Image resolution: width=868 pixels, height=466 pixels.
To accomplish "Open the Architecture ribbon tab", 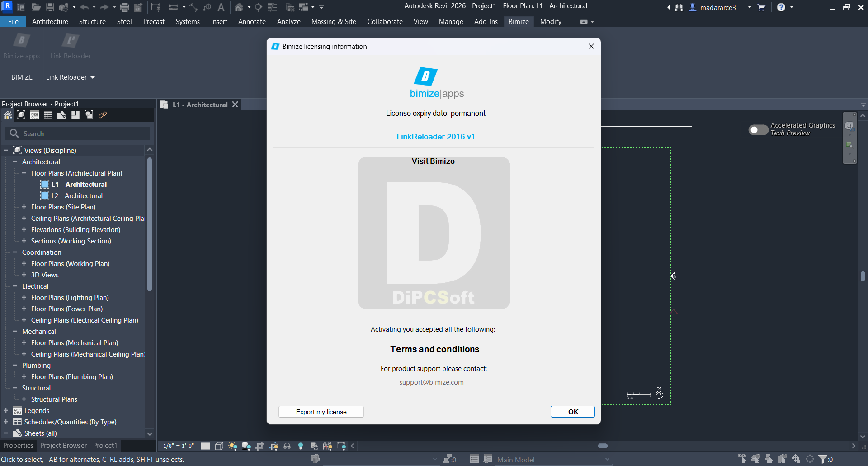I will pyautogui.click(x=50, y=22).
